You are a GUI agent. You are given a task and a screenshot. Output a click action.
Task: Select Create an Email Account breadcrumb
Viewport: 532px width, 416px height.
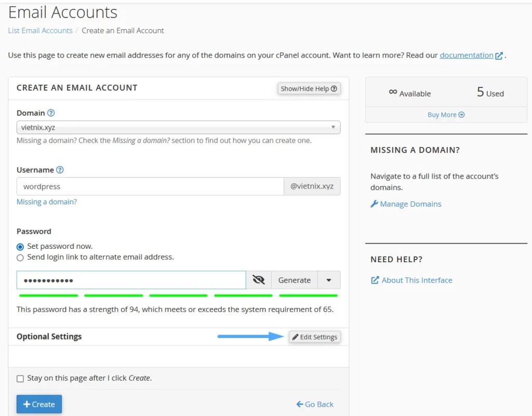[x=123, y=30]
